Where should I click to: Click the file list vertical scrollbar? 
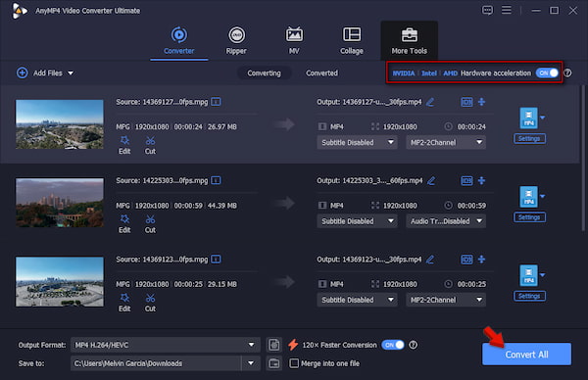(583, 158)
